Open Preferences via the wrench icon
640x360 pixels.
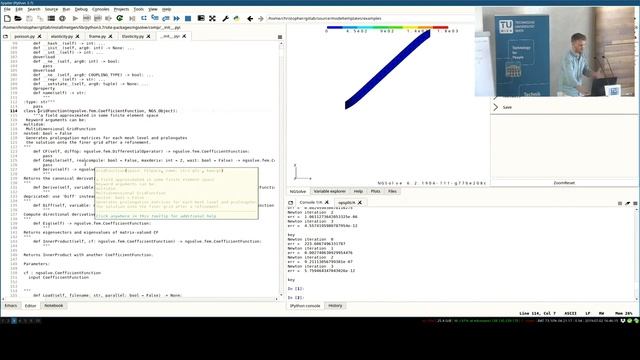tap(225, 18)
